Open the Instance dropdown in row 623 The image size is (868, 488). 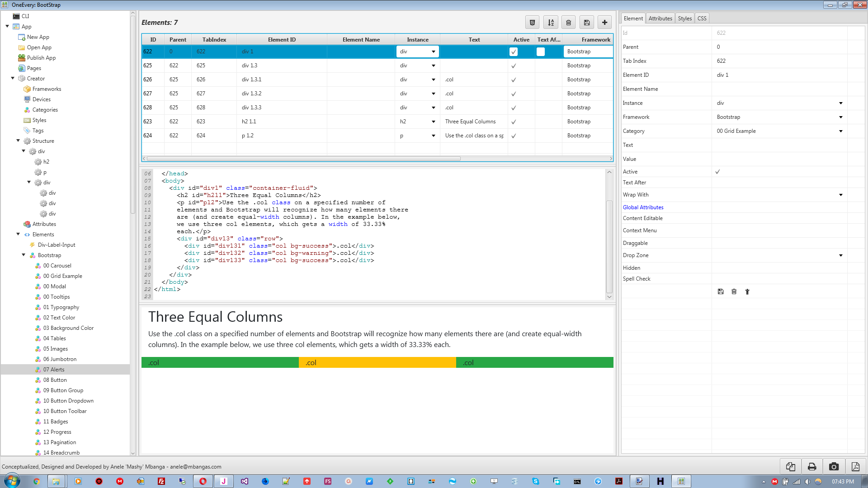[x=433, y=122]
